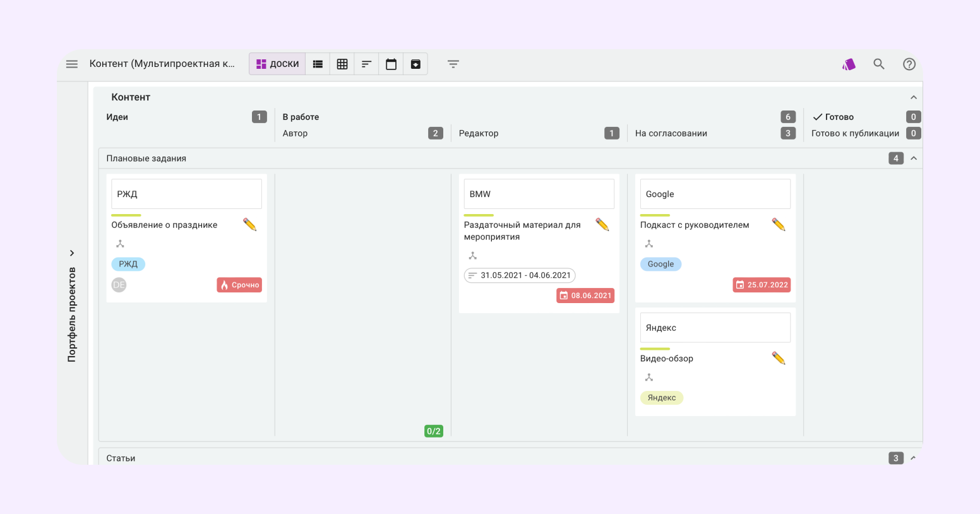Viewport: 980px width, 514px height.
Task: Collapse the Плановые задания swimlane
Action: tap(914, 158)
